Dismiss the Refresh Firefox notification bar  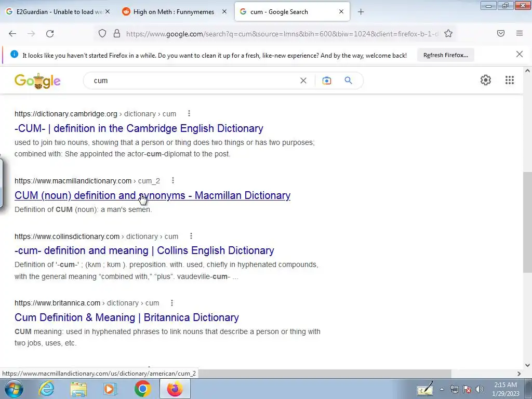tap(520, 54)
